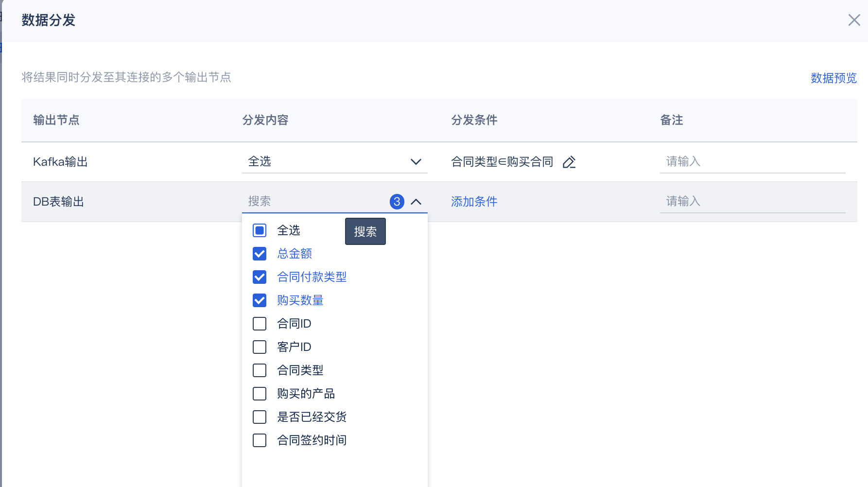Screen dimensions: 868x487
Task: Collapse the DB表输出 content dropdown
Action: (x=416, y=202)
